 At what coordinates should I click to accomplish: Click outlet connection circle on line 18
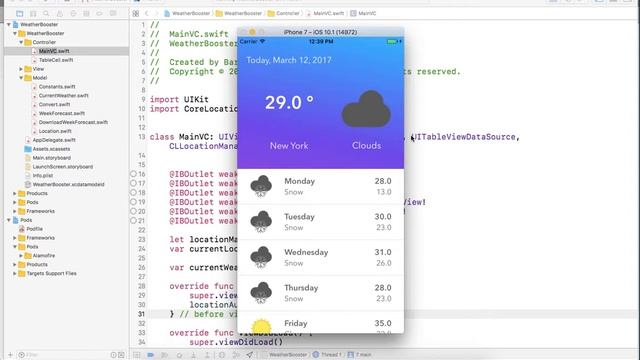(133, 193)
